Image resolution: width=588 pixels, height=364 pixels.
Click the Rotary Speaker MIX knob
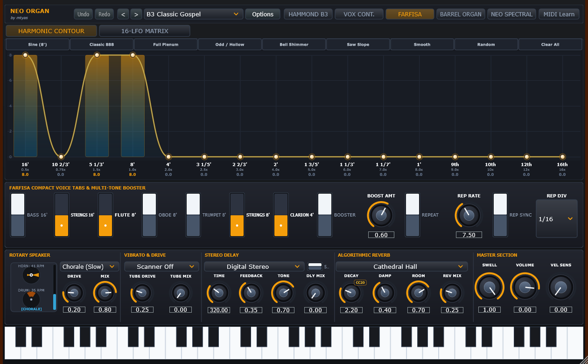(105, 293)
